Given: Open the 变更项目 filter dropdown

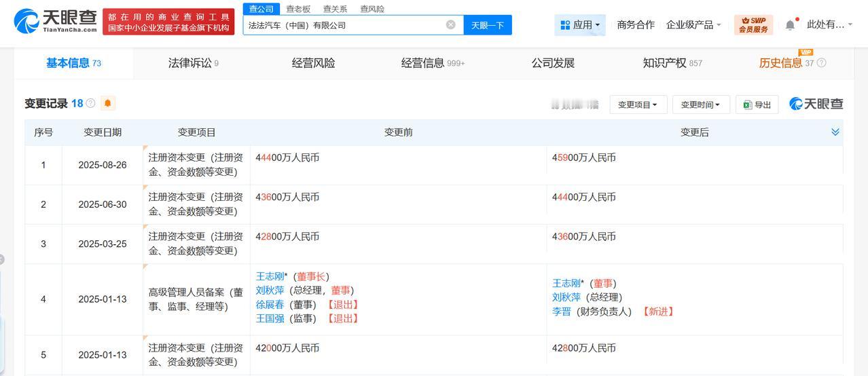Looking at the screenshot, I should pyautogui.click(x=637, y=105).
